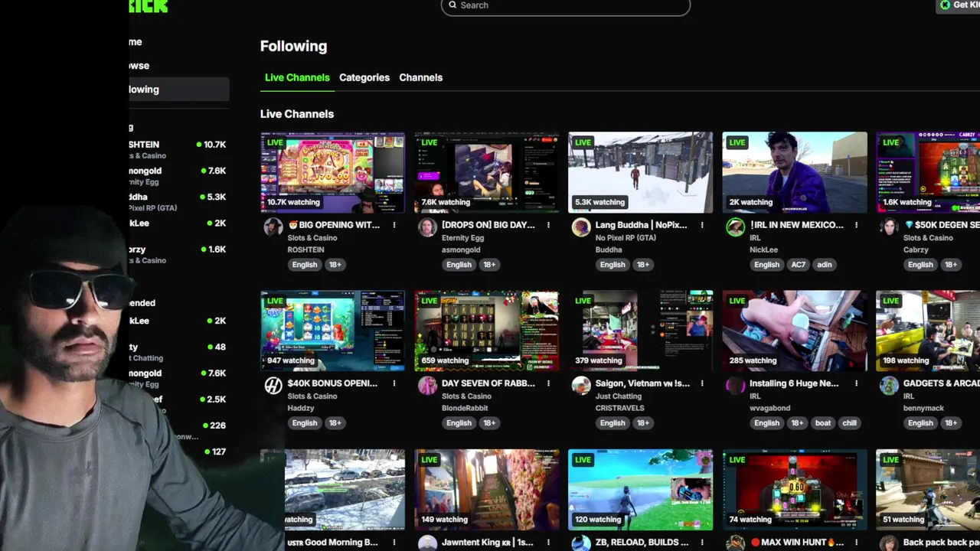
Task: Open CRISTRAVELS channel avatar
Action: [x=581, y=386]
